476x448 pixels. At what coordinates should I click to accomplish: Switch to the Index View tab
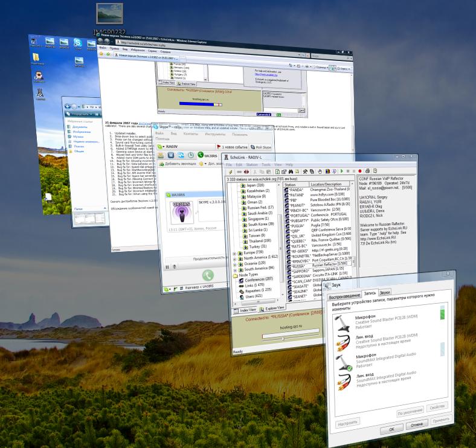point(245,310)
